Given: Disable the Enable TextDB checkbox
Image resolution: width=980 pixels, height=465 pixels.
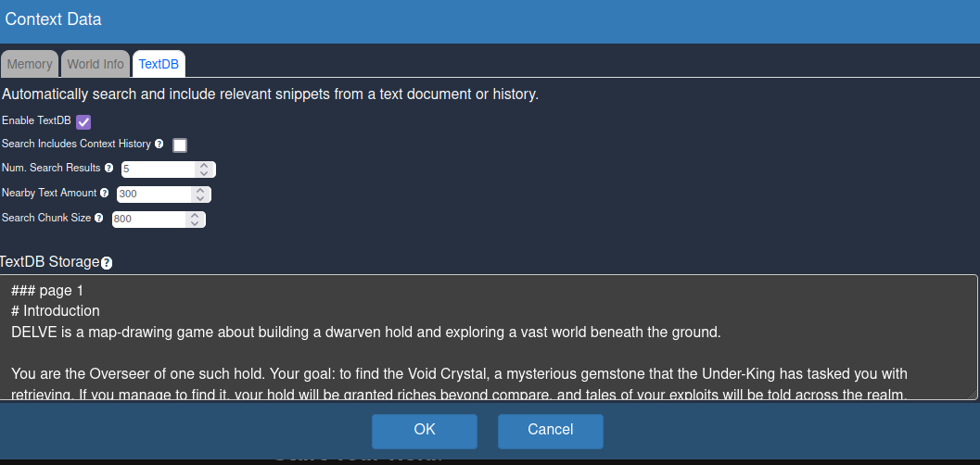Looking at the screenshot, I should coord(83,121).
